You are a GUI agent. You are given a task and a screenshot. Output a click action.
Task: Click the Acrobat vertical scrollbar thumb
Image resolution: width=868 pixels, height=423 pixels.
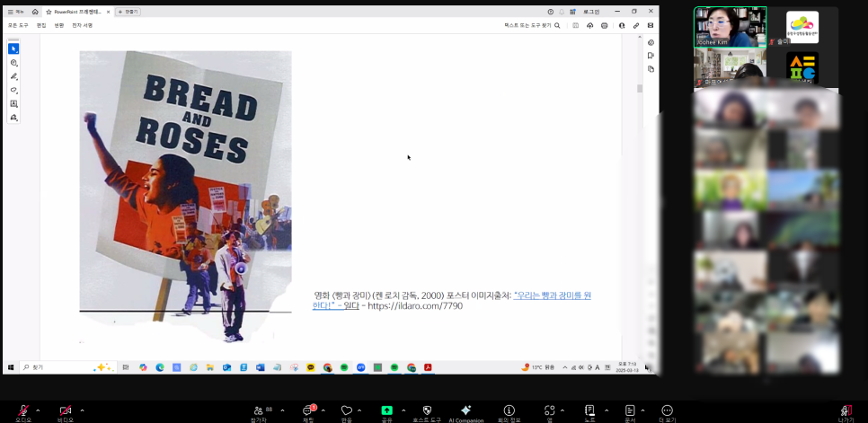coord(640,89)
